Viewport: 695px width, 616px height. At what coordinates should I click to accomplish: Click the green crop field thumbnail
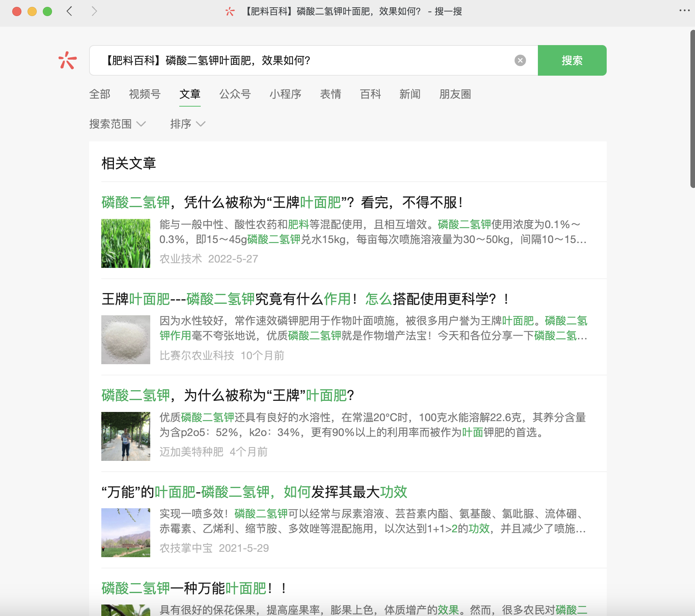[x=126, y=243]
